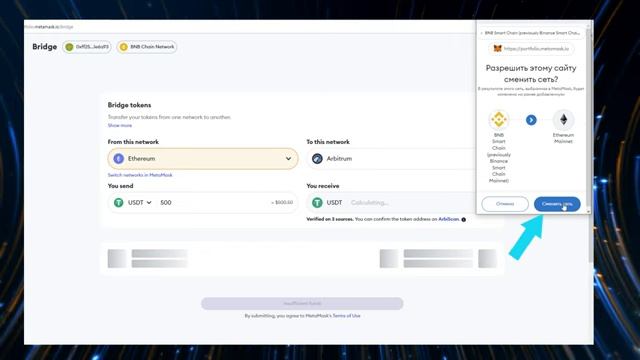Open the ArbiScan link
The width and height of the screenshot is (640, 360).
tap(449, 219)
